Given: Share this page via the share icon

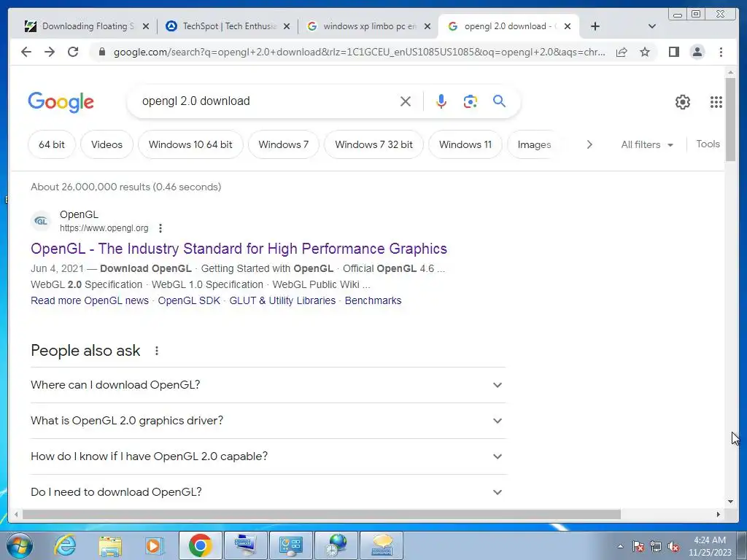Looking at the screenshot, I should coord(622,52).
